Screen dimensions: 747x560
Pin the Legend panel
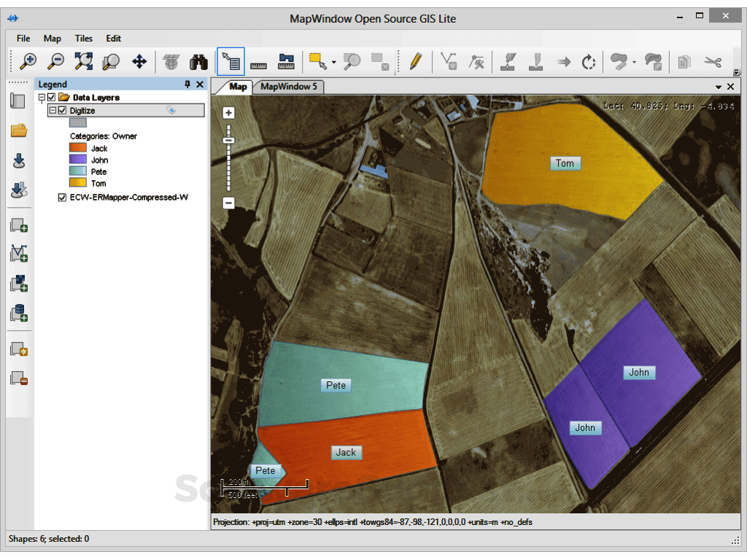tap(188, 84)
